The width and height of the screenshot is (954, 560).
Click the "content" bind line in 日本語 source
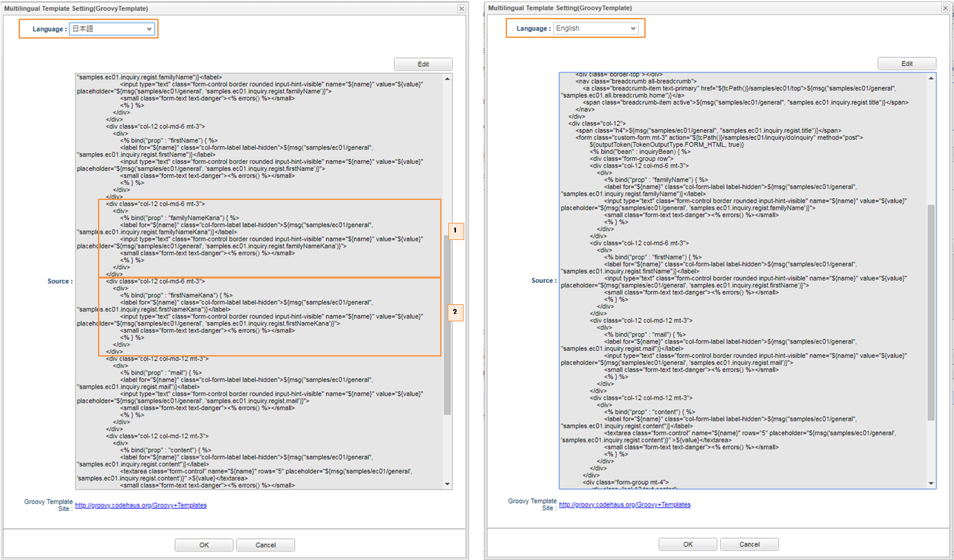pos(166,450)
